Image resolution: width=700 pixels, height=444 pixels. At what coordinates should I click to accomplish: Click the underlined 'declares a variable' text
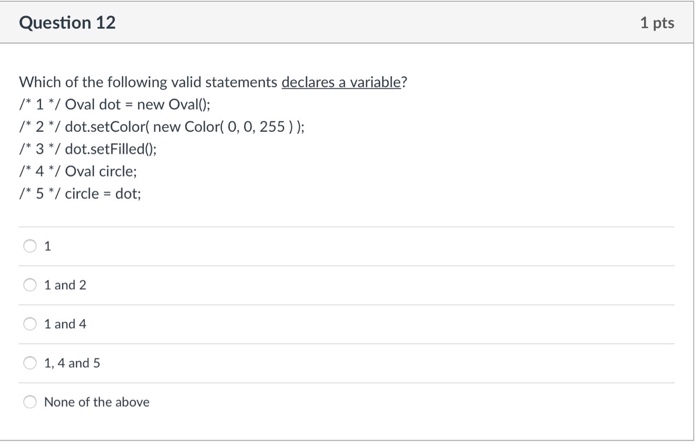coord(341,82)
